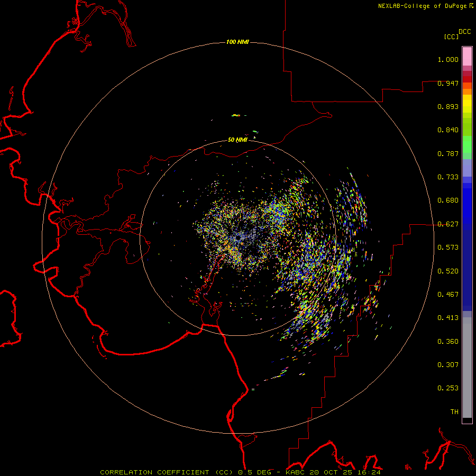Click the 0.733 legend value
The height and width of the screenshot is (476, 476).
point(448,177)
